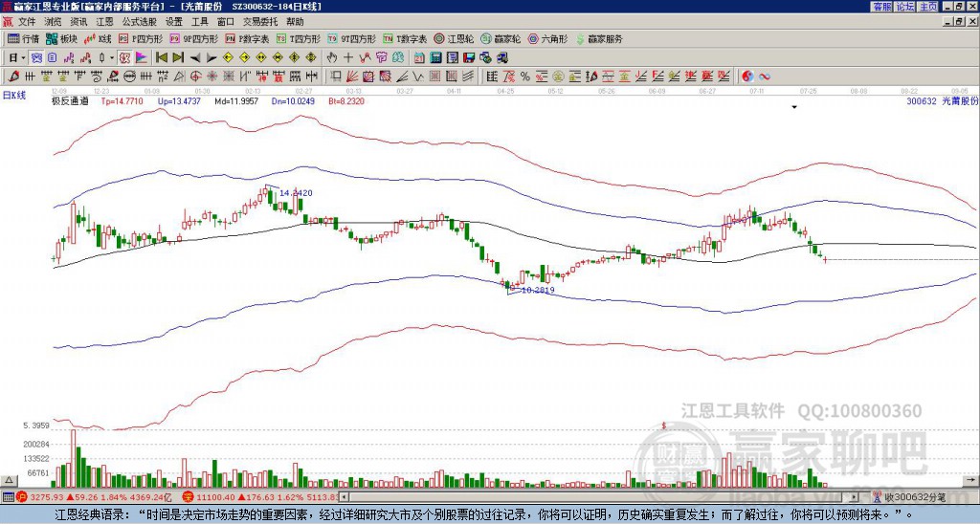Open the 公式选股 menu

pos(140,22)
